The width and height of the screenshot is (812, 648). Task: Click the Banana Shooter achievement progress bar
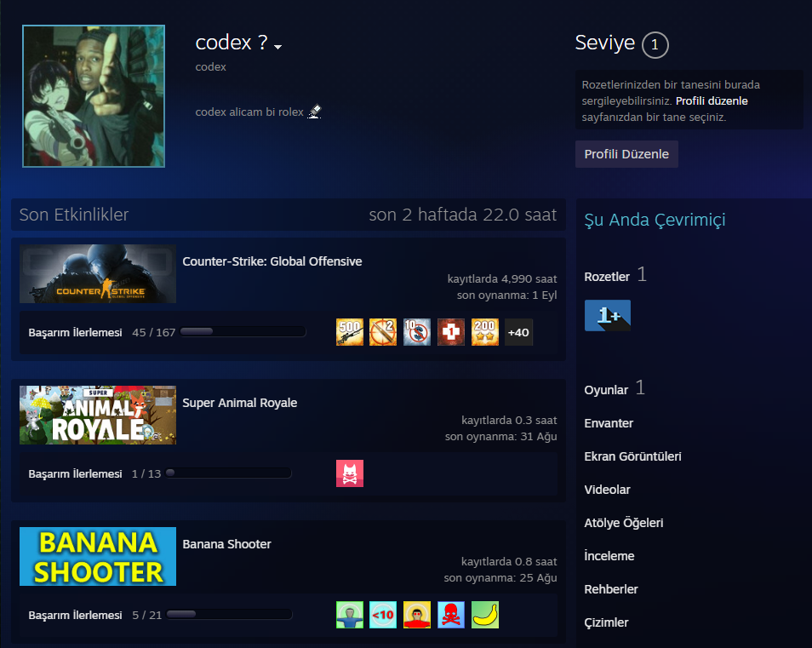pyautogui.click(x=230, y=614)
